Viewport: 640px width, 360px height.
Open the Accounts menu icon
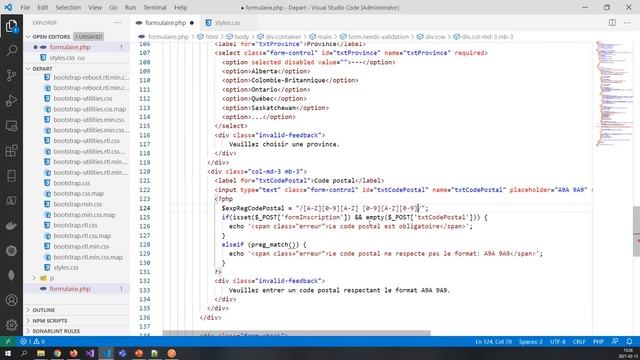11,300
